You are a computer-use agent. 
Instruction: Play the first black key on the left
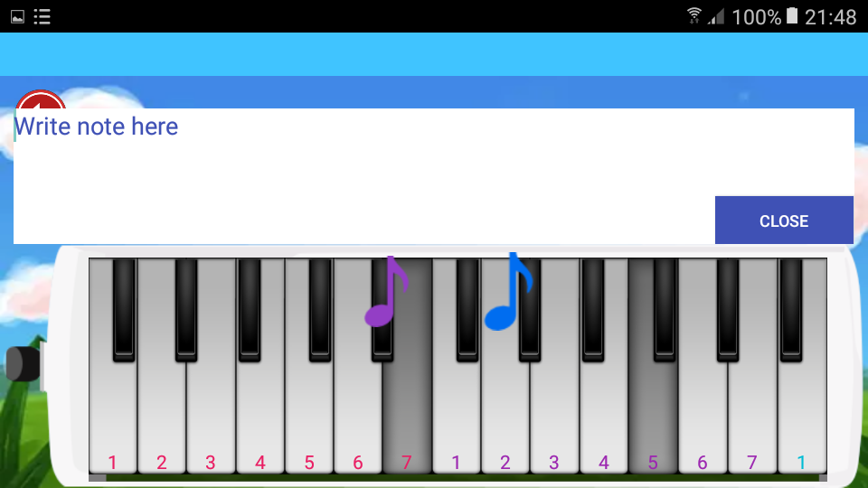124,310
